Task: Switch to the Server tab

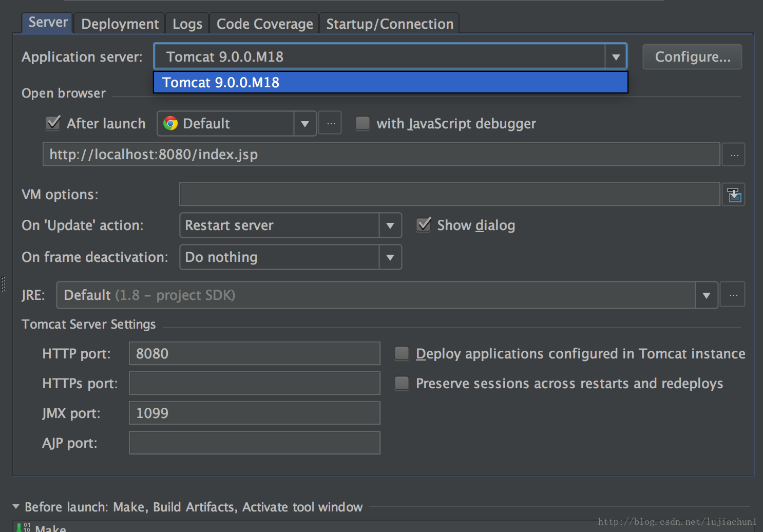Action: (x=48, y=23)
